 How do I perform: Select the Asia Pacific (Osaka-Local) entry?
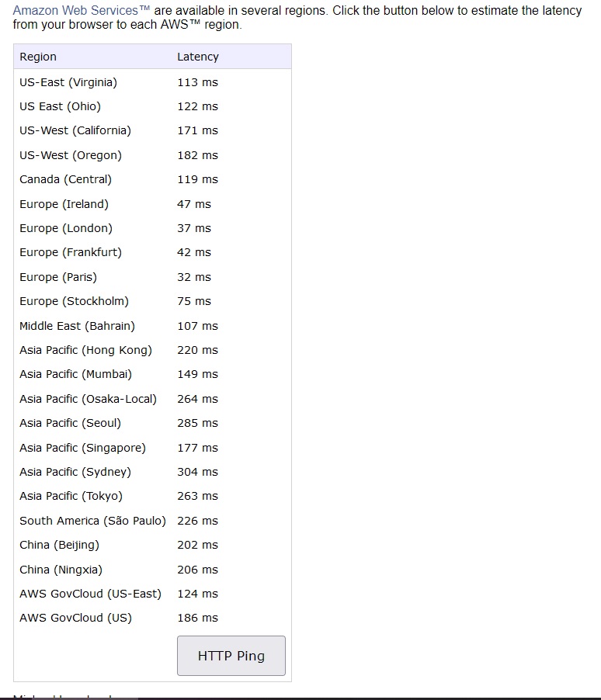pyautogui.click(x=88, y=399)
